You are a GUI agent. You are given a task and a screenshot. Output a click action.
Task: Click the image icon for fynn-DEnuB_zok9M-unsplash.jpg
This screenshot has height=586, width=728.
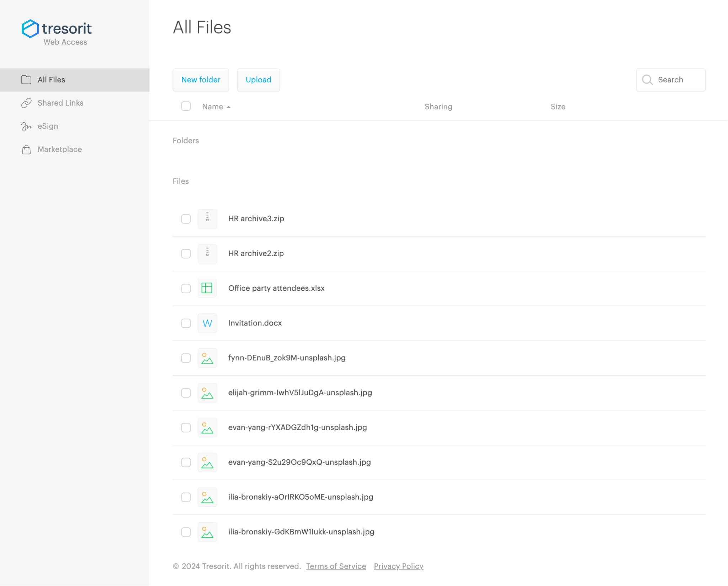207,358
